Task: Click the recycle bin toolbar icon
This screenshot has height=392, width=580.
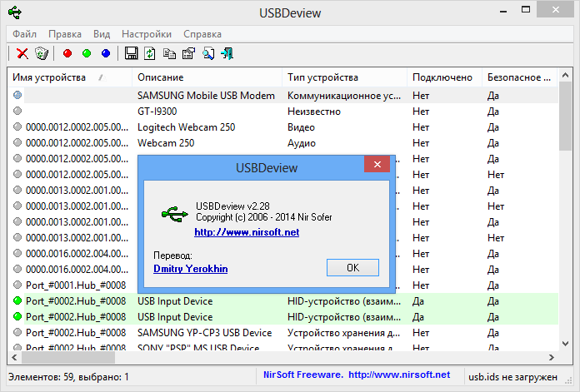Action: point(42,53)
